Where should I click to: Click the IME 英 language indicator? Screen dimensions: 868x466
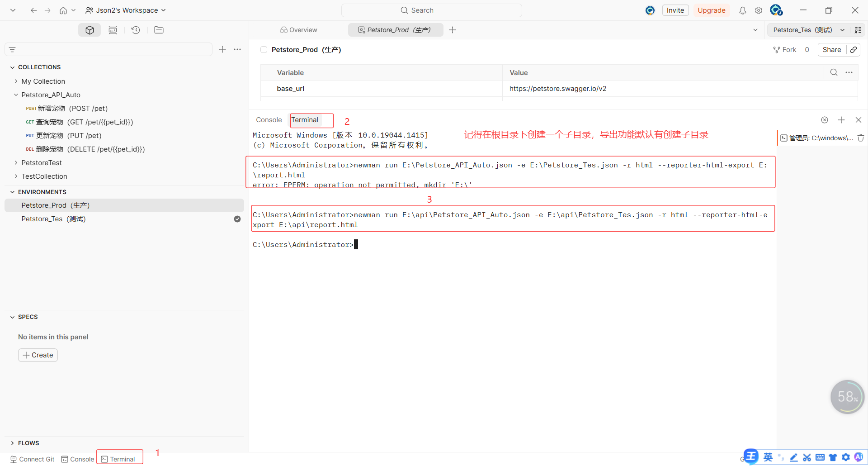[x=768, y=457]
